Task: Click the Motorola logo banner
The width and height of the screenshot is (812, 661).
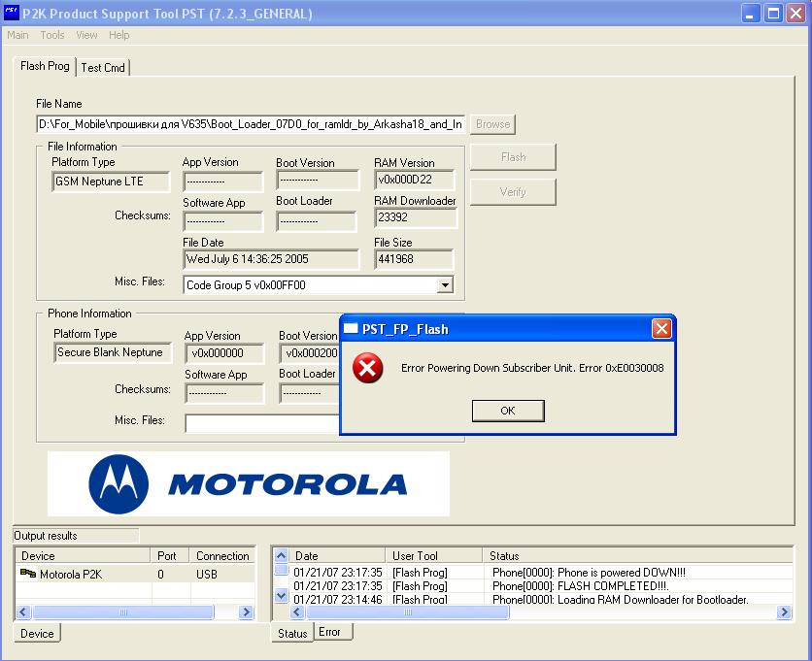Action: coord(249,484)
